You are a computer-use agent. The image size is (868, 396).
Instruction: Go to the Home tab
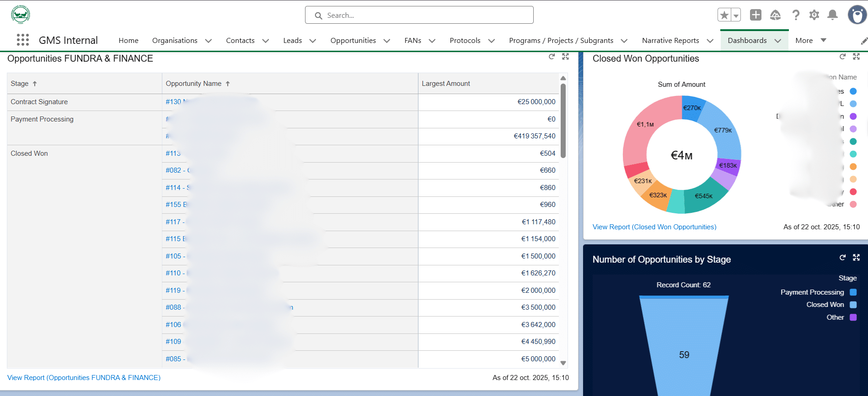pos(129,40)
